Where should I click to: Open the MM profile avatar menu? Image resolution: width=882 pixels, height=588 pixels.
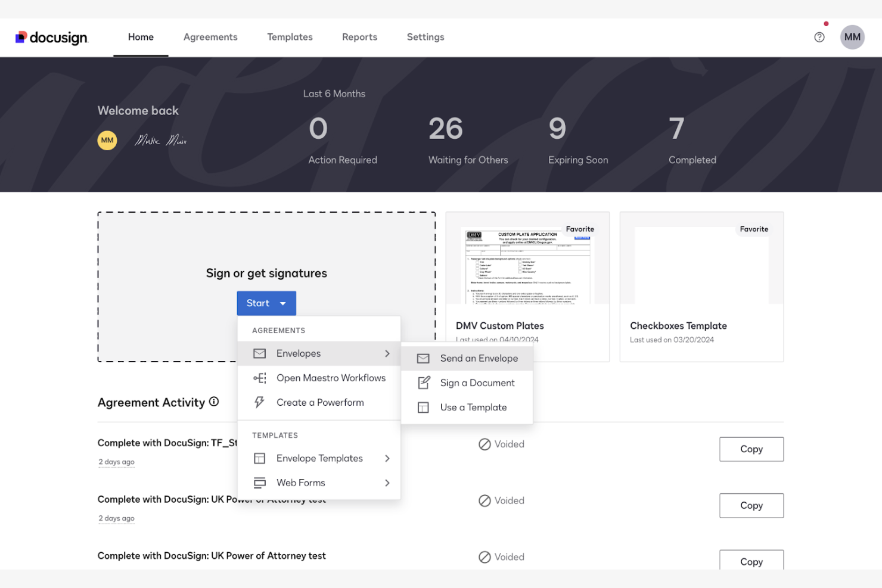click(852, 37)
